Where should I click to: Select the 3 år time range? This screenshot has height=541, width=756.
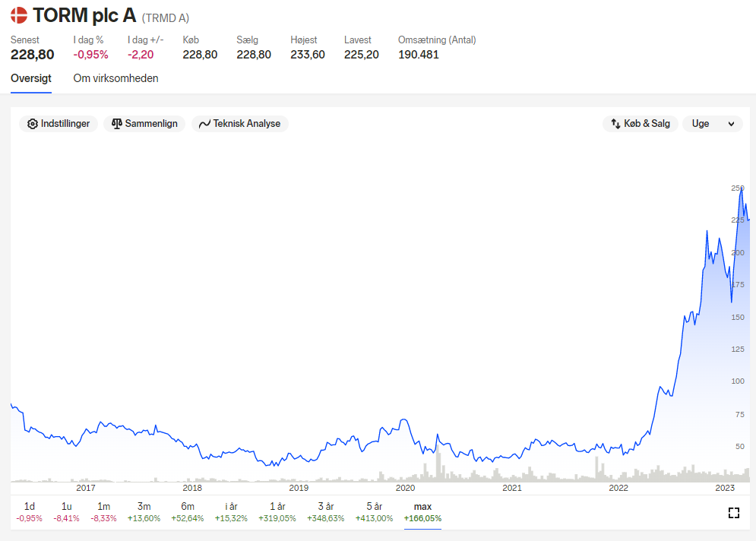pos(326,512)
